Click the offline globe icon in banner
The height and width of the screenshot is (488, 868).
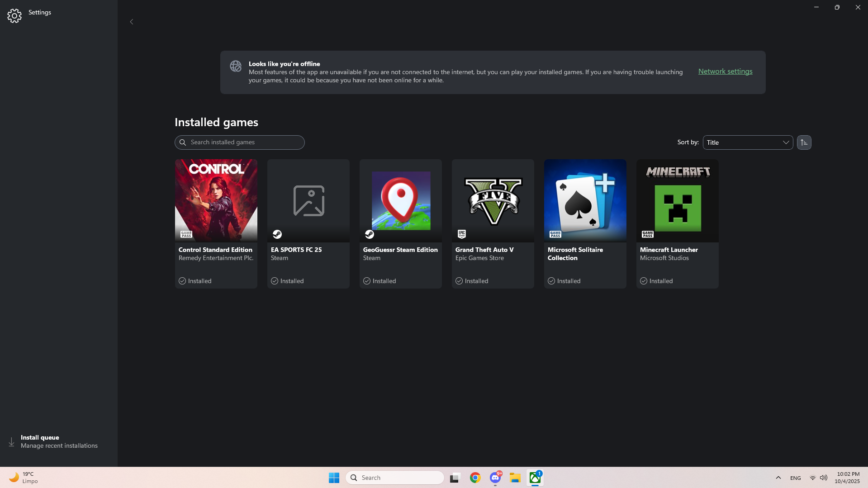pyautogui.click(x=236, y=66)
